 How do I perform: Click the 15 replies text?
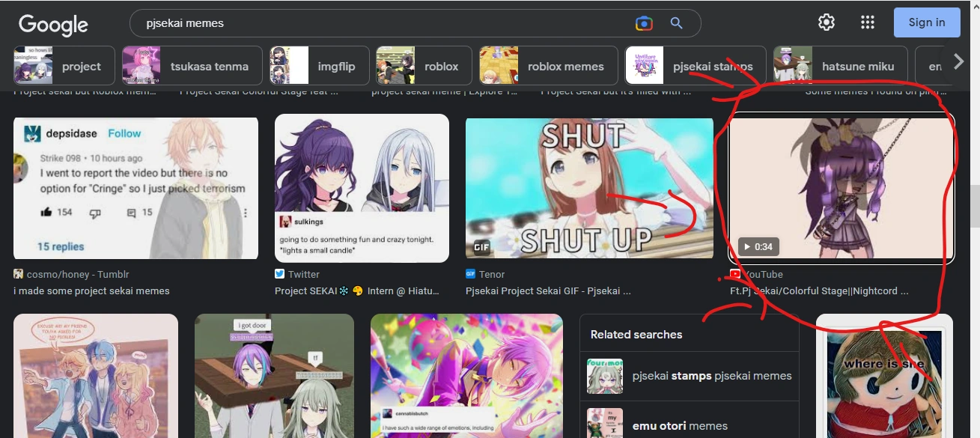(x=61, y=246)
